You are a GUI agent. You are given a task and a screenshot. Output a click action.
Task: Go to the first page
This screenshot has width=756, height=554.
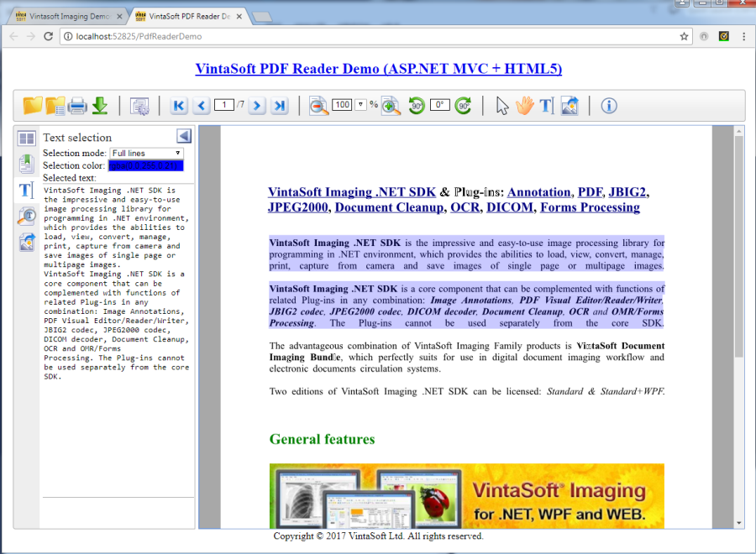click(x=178, y=106)
